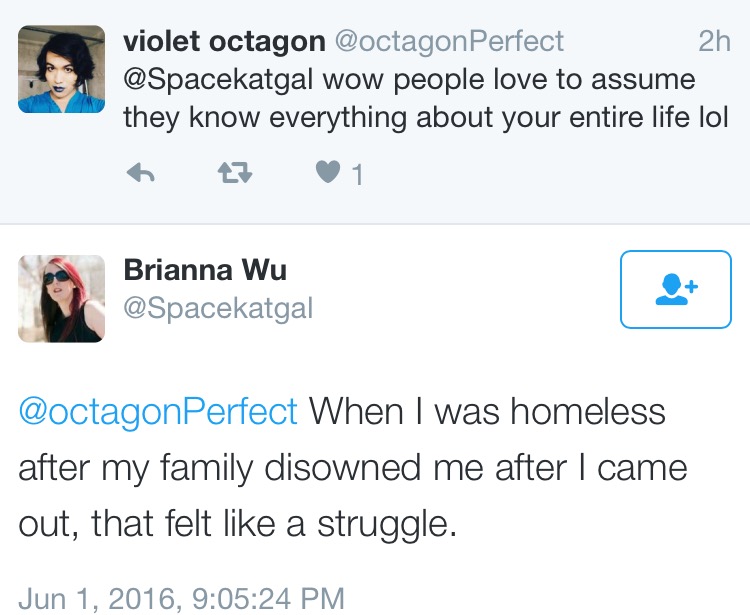The height and width of the screenshot is (615, 750).
Task: Click the violet octagon display name
Action: (x=224, y=41)
